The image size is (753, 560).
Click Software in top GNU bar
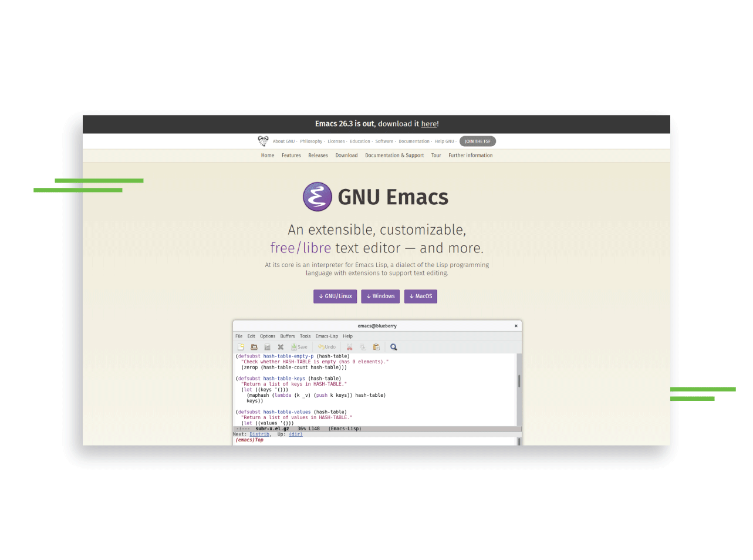[x=384, y=141]
